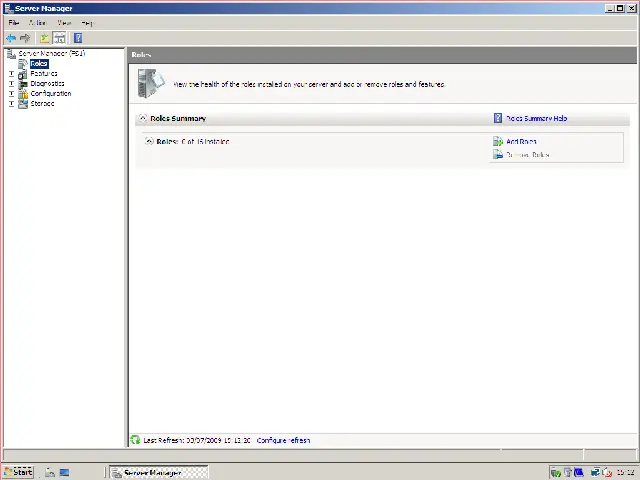Image resolution: width=640 pixels, height=480 pixels.
Task: Open the Help menu
Action: [x=87, y=23]
